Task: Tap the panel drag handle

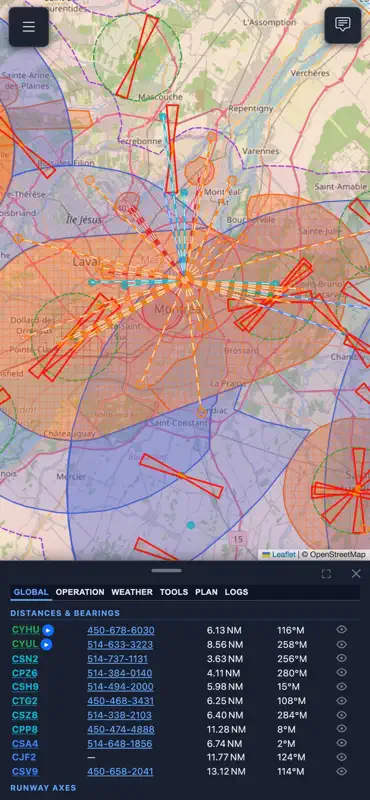Action: (x=166, y=570)
